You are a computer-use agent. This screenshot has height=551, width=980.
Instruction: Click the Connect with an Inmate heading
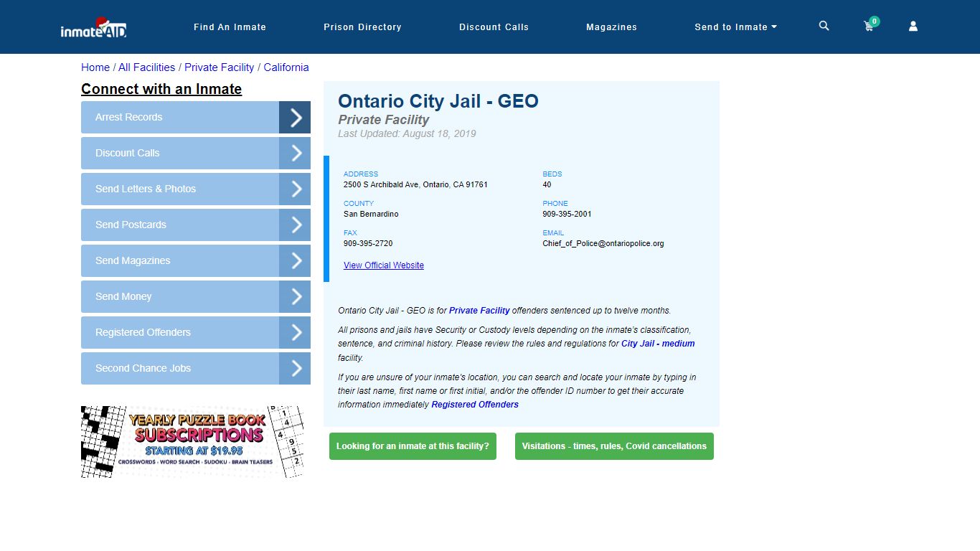161,89
